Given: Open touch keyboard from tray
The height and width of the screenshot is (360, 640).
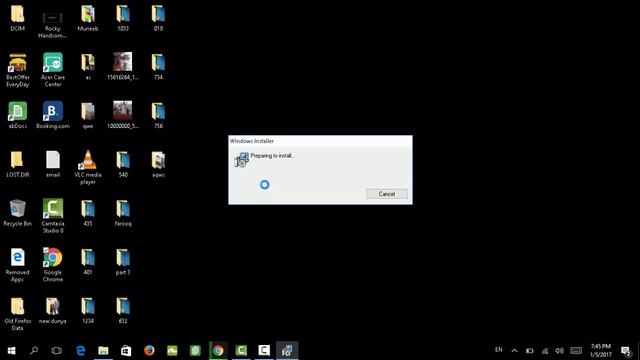Looking at the screenshot, I should [576, 351].
